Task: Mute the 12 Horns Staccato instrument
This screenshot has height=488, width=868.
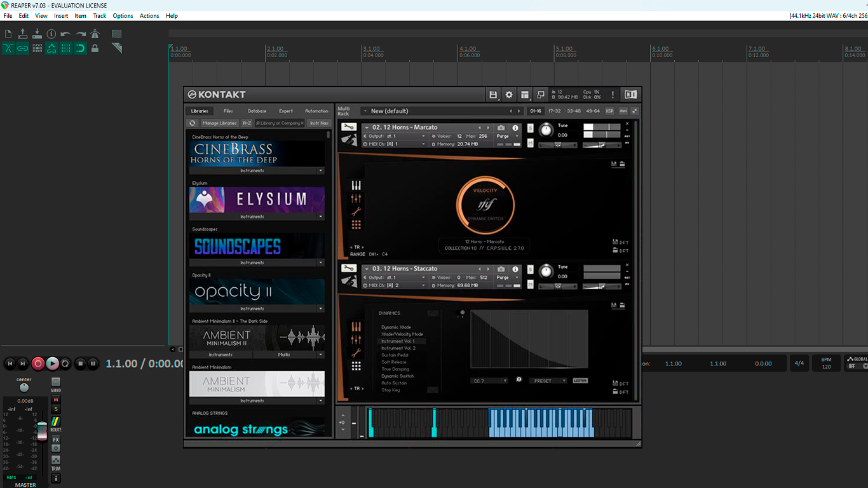Action: point(530,284)
